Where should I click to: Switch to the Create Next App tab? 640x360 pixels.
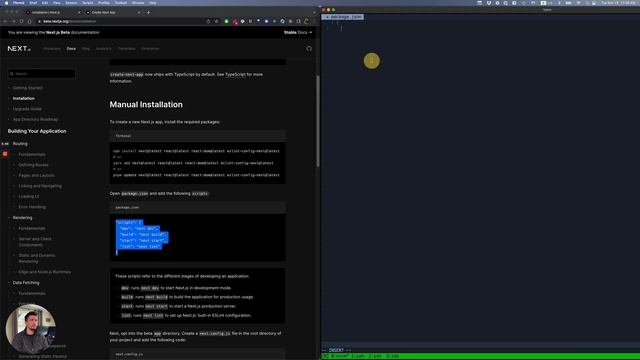click(112, 13)
